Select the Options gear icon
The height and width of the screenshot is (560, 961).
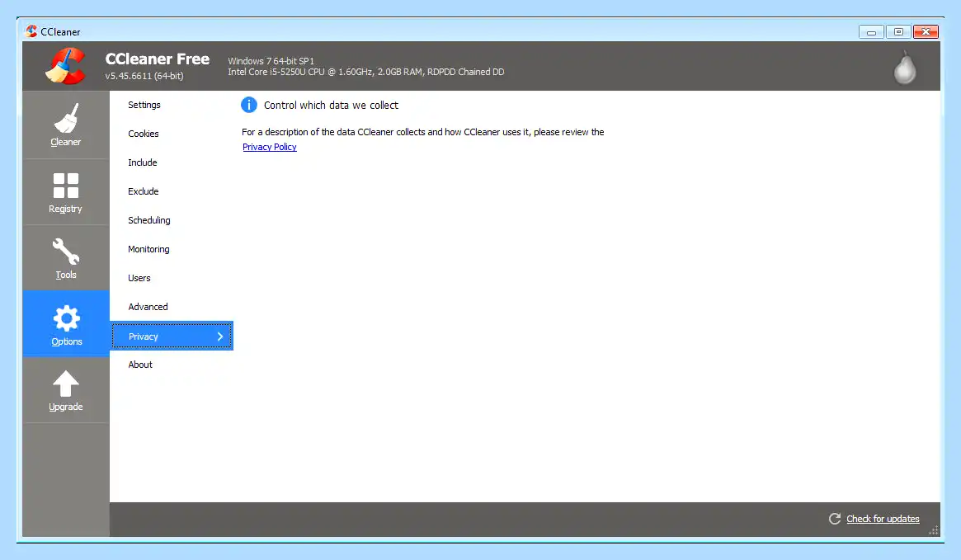(x=66, y=318)
